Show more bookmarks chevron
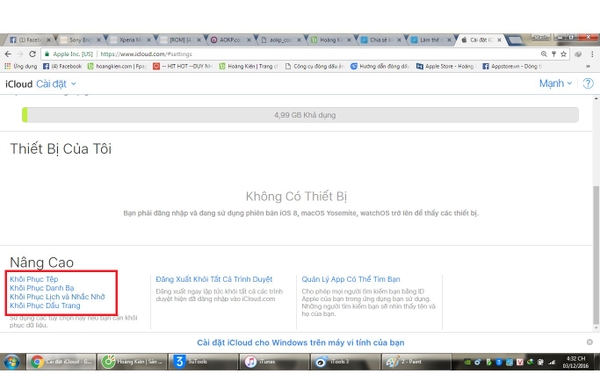 coord(588,66)
